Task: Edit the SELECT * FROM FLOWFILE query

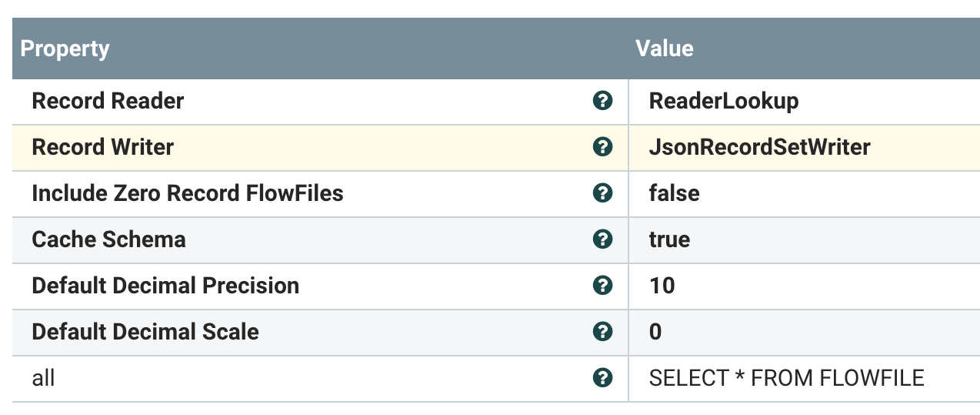Action: [786, 378]
